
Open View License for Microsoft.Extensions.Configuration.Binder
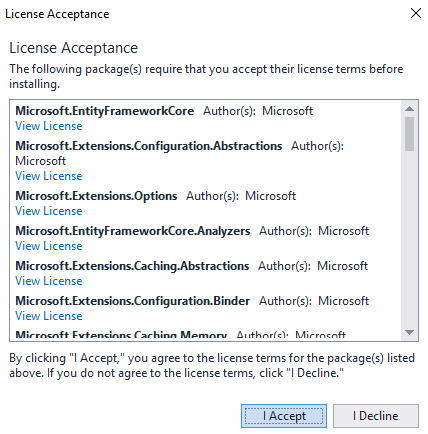coord(49,316)
